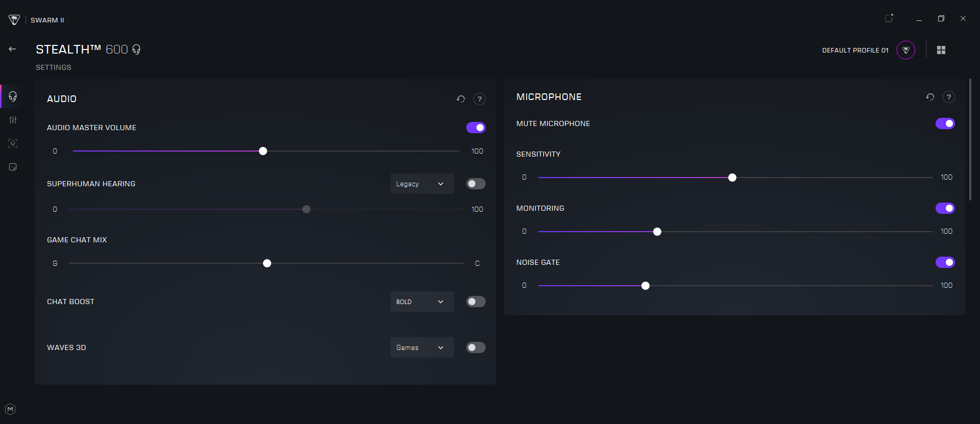Click the headset icon next to Stealth 600

coord(136,49)
